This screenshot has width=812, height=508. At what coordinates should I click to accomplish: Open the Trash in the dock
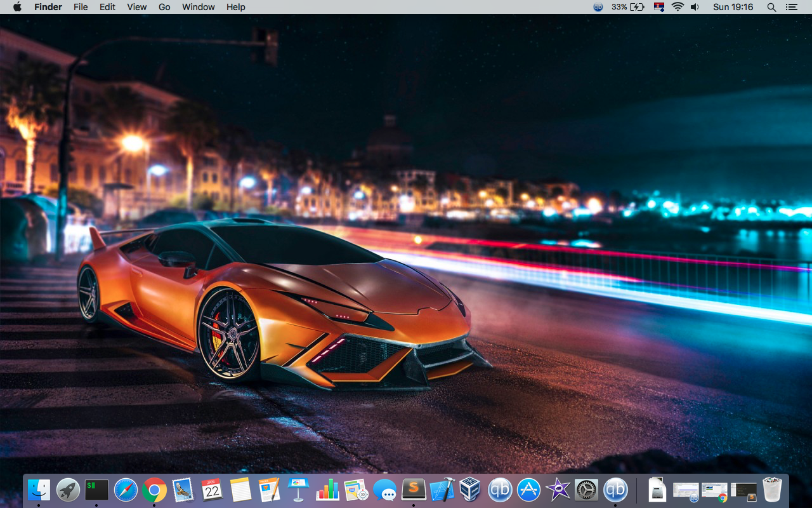(x=772, y=490)
